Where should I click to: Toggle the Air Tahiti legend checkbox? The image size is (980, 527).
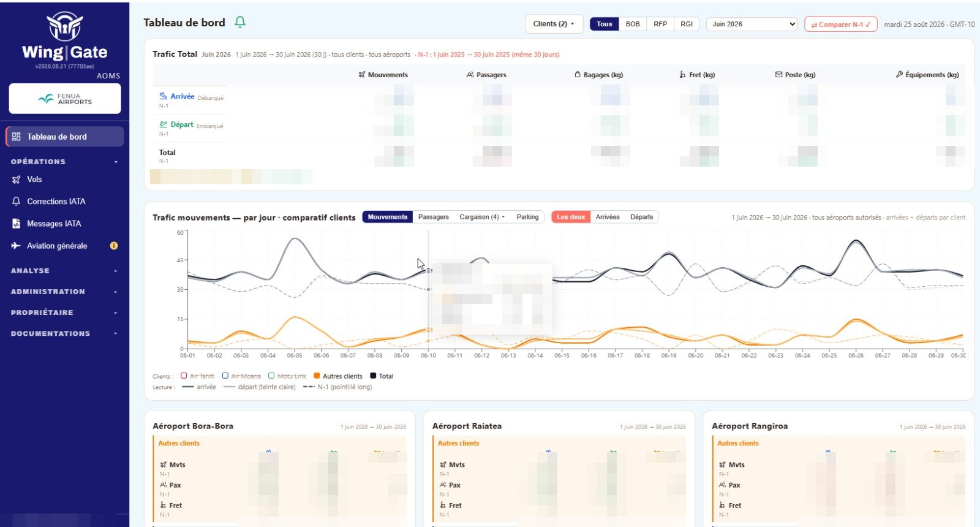click(184, 376)
